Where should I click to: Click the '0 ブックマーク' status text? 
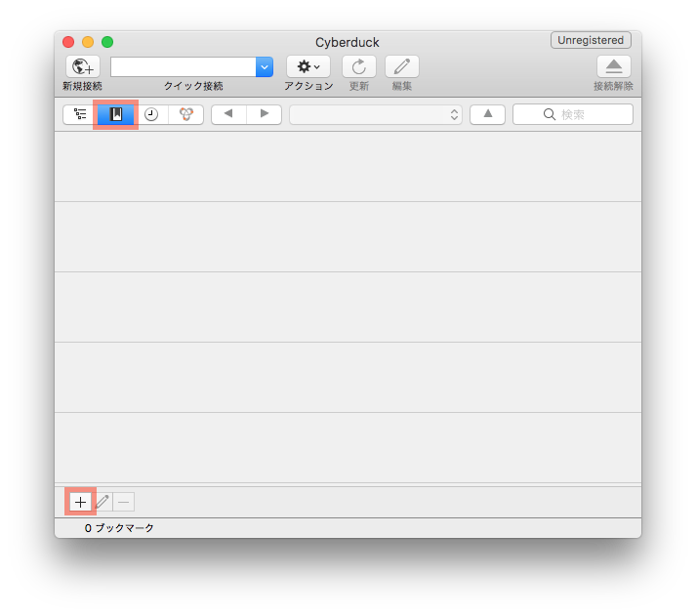[x=119, y=528]
